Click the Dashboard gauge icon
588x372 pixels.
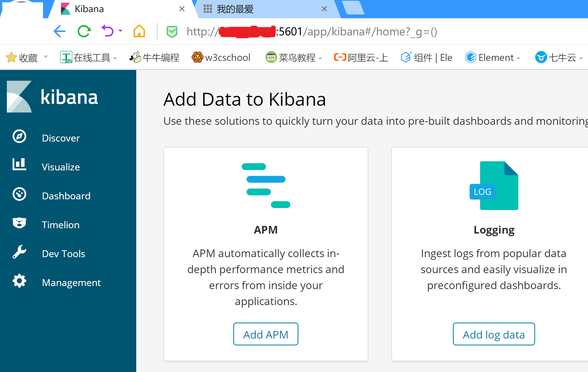[19, 194]
